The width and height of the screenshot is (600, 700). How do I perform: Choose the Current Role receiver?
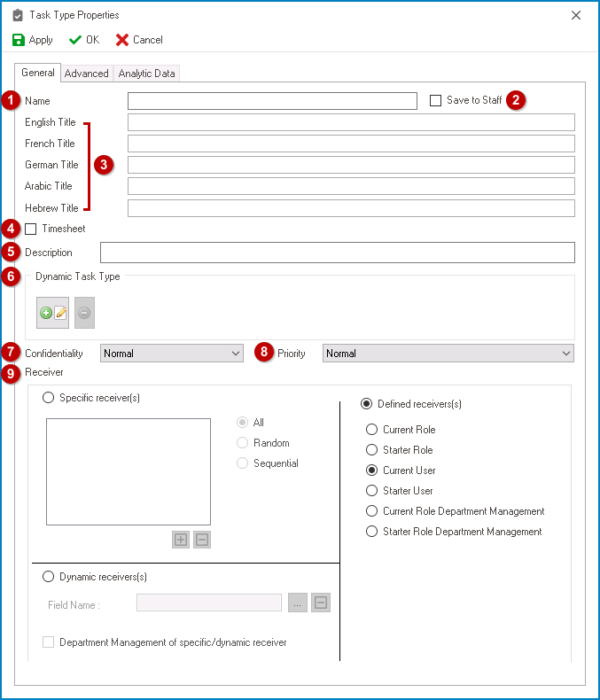[371, 430]
